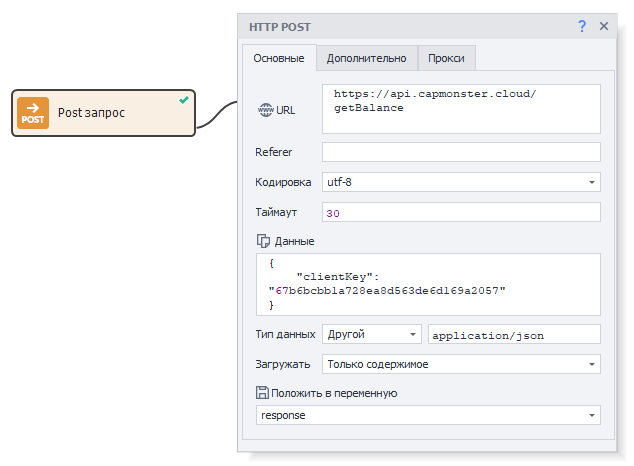Focus the Referer input field

tap(460, 152)
